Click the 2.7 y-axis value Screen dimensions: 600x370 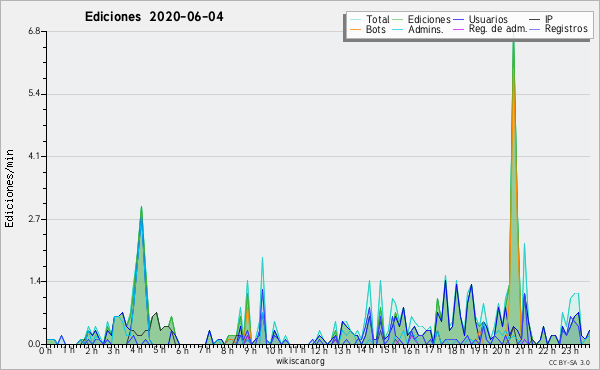[34, 219]
